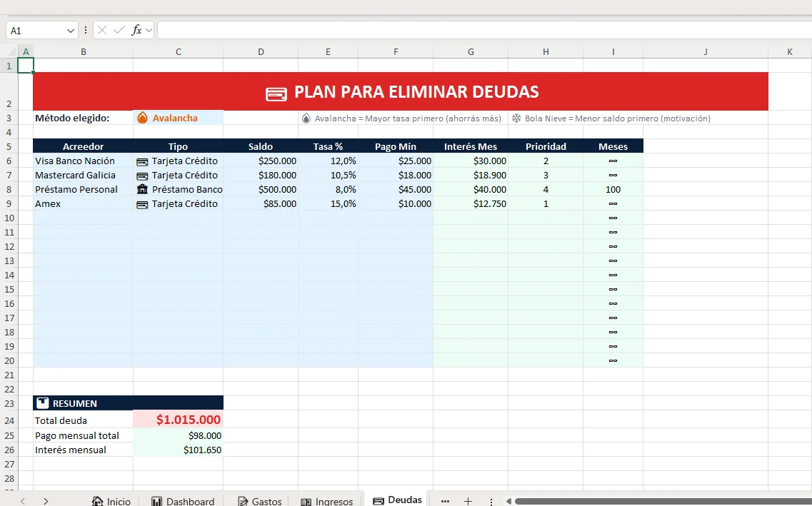
Task: Click the house icon on the Inicio tab
Action: click(97, 500)
